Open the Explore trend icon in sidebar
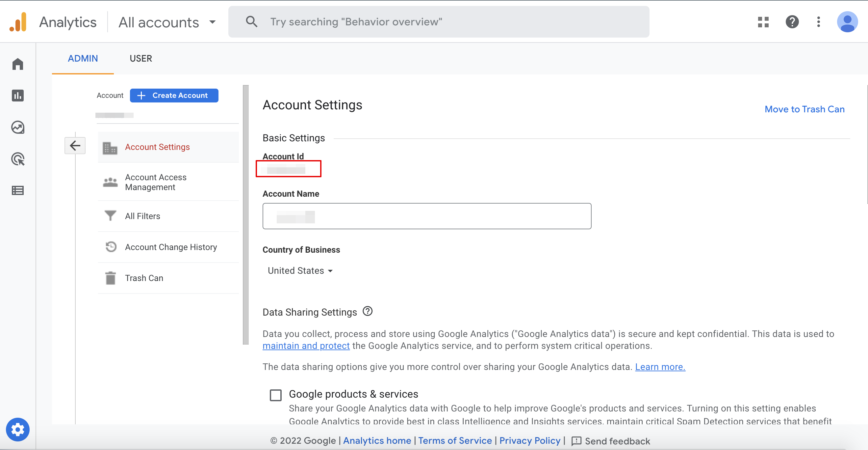The height and width of the screenshot is (450, 868). pyautogui.click(x=17, y=127)
